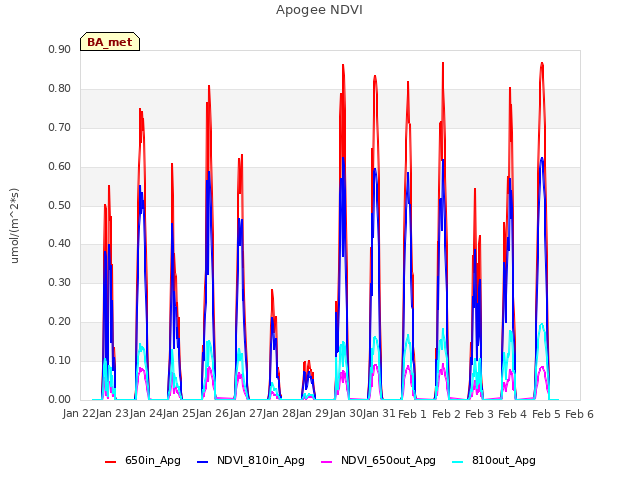Click the Feb 3 x-axis date label
This screenshot has width=640, height=480.
(479, 414)
